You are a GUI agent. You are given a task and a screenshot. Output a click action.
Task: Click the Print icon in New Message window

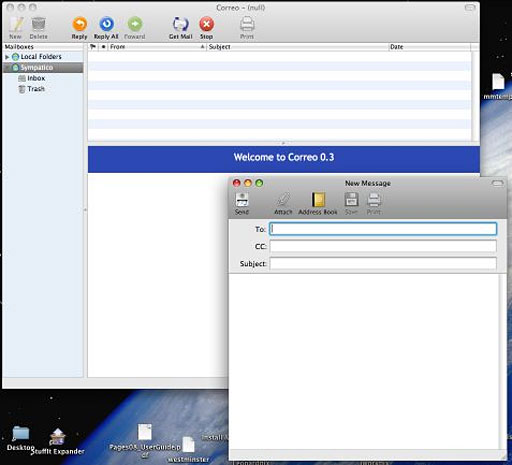(x=374, y=200)
